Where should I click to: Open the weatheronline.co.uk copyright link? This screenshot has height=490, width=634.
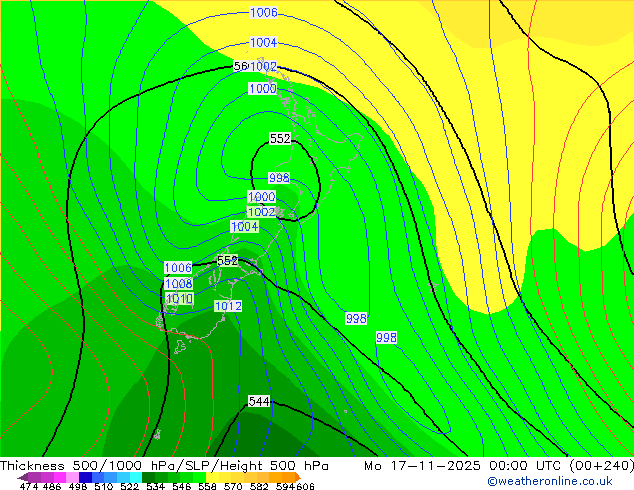(x=550, y=481)
